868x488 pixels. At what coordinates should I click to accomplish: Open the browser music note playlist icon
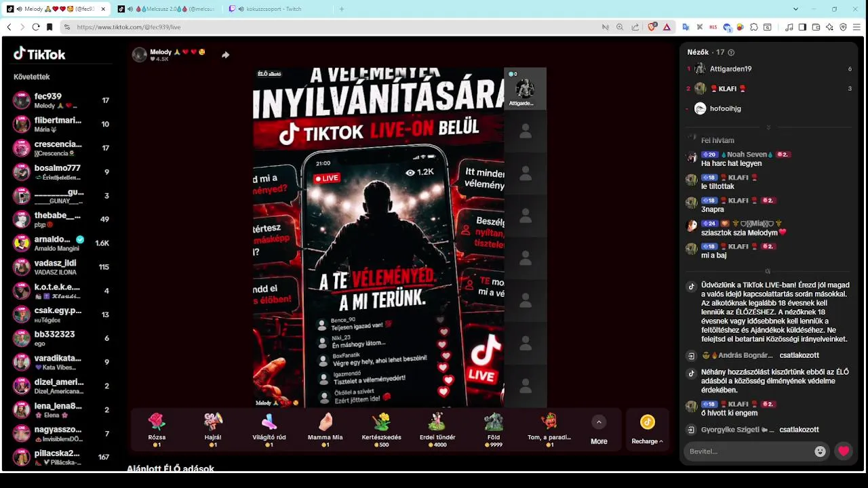point(789,27)
